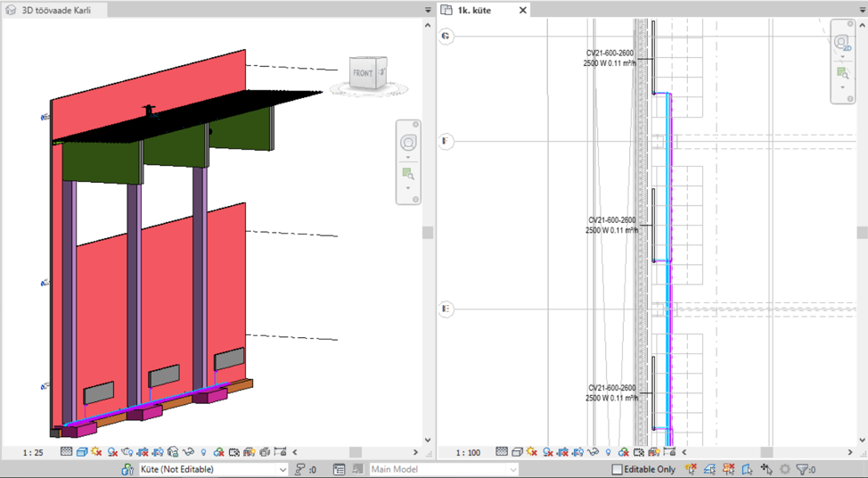Toggle Select Links icon in status bar
The height and width of the screenshot is (478, 868).
691,469
